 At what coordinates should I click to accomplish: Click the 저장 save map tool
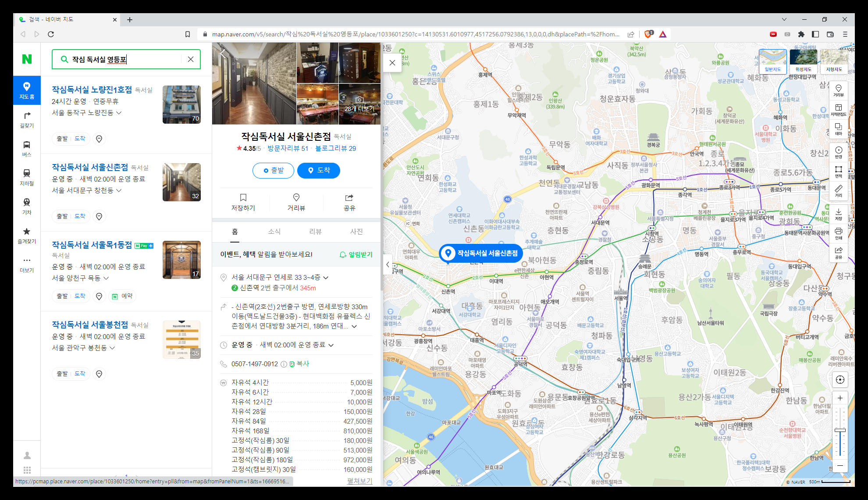(838, 214)
